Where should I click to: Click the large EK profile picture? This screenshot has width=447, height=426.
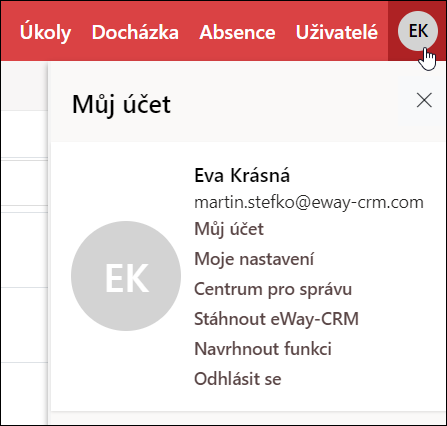click(126, 276)
